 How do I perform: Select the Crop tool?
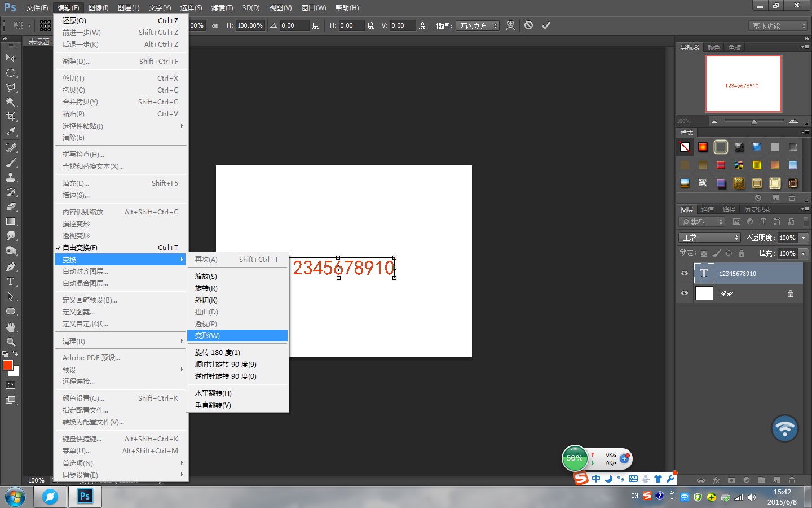(11, 117)
